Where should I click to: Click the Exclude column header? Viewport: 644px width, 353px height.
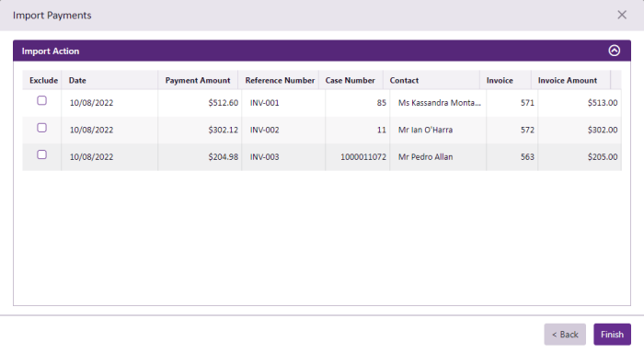tap(42, 80)
